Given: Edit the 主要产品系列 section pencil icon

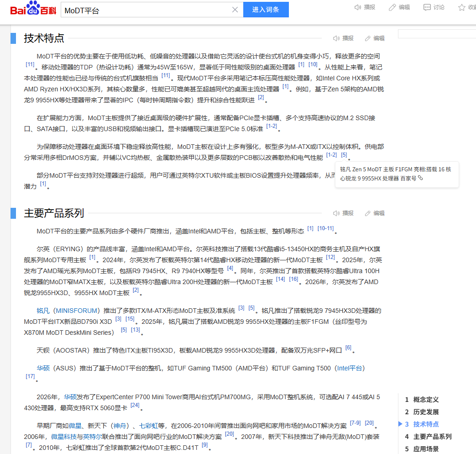Looking at the screenshot, I should (x=368, y=213).
